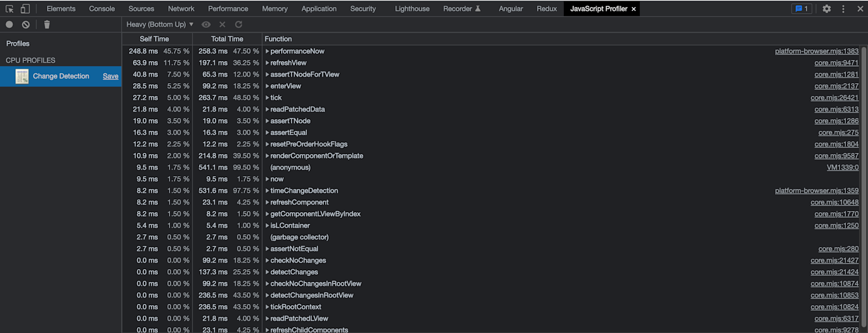This screenshot has width=868, height=333.
Task: Switch to the Elements tab
Action: point(61,9)
